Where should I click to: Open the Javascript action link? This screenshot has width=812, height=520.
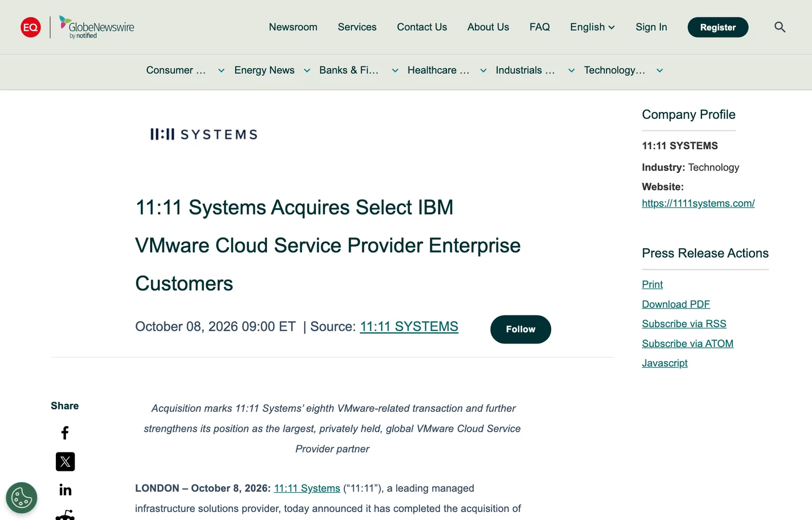(x=665, y=363)
